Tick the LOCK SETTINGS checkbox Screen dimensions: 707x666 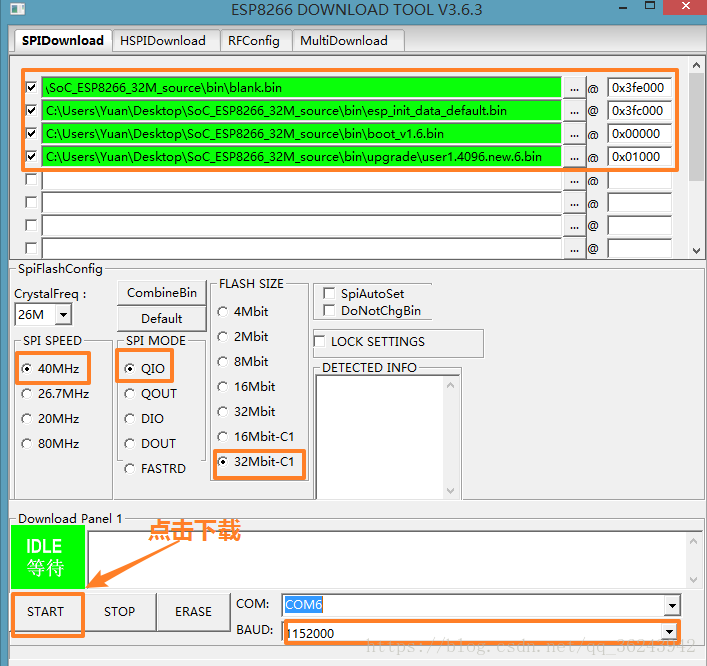pyautogui.click(x=319, y=341)
